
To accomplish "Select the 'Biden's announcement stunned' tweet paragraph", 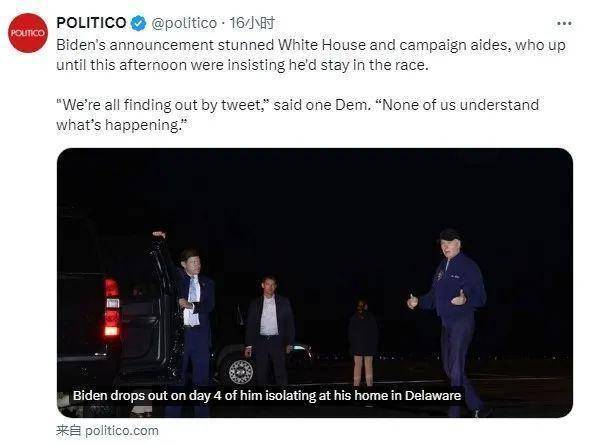I will 311,55.
